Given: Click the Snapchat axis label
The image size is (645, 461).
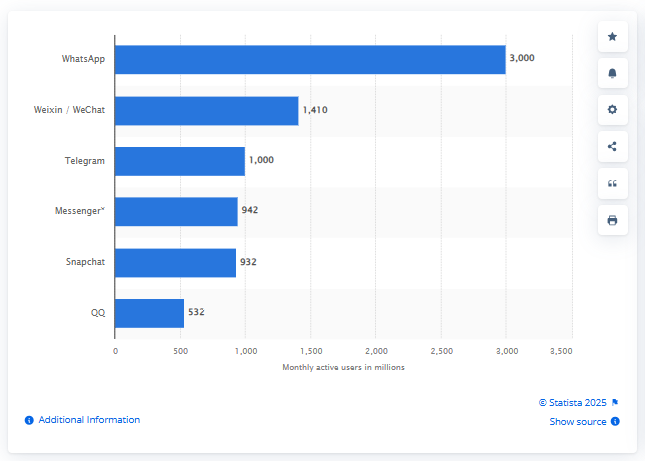Looking at the screenshot, I should coord(86,262).
